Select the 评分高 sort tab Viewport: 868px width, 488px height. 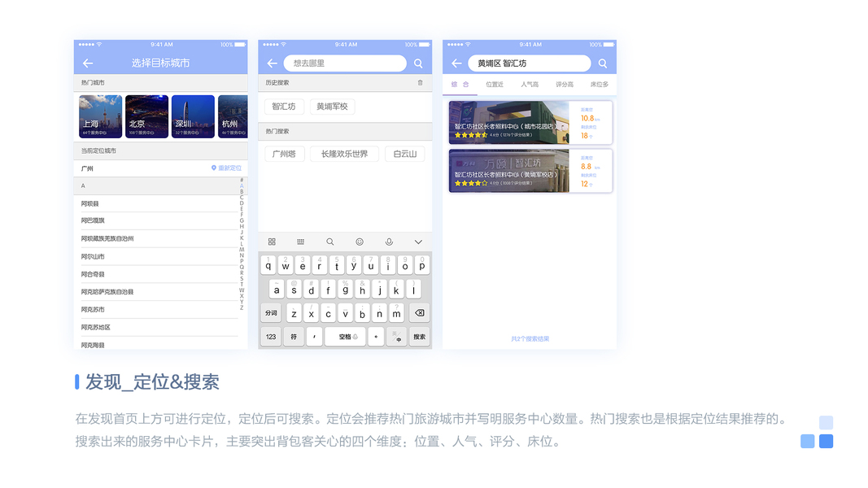click(564, 84)
